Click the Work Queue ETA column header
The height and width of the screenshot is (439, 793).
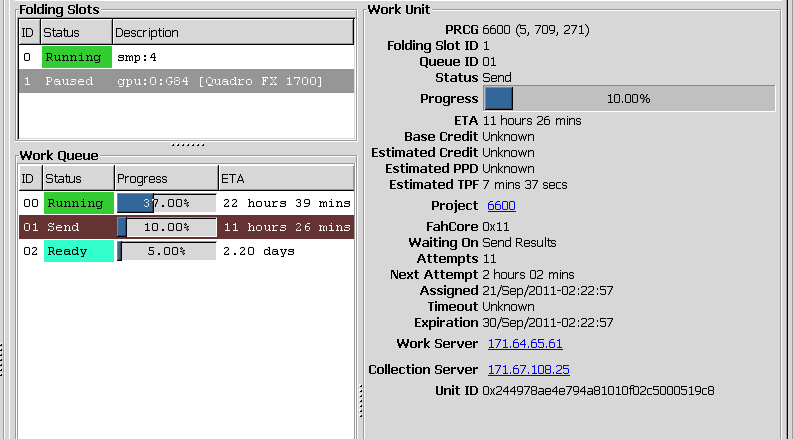coord(286,179)
